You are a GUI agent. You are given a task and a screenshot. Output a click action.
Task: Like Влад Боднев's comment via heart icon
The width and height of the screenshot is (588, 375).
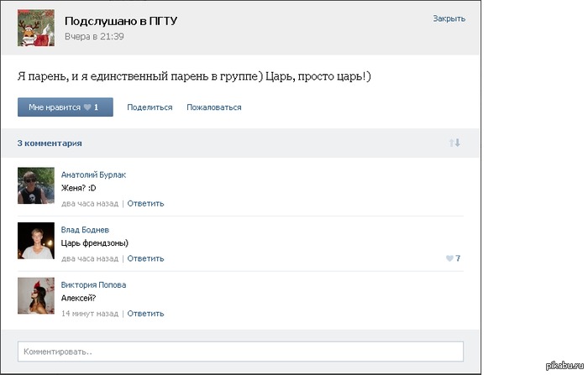coord(449,258)
